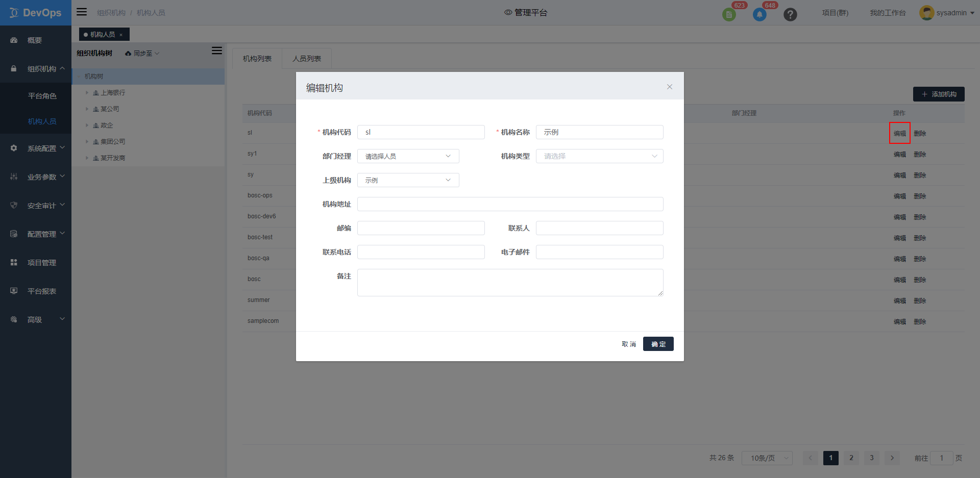Open the green notification icon with 623 badge
Viewport: 980px width, 478px height.
pos(729,15)
